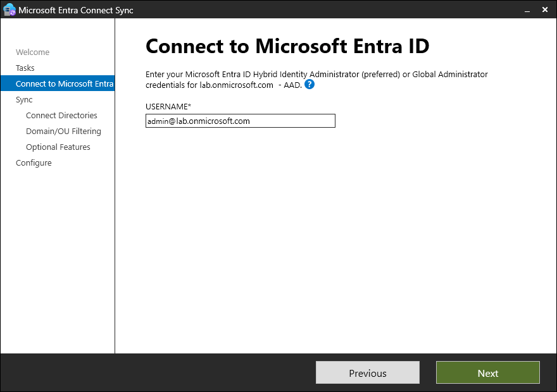Screen dimensions: 557x392
Task: Click the green Next button
Action: pos(487,373)
